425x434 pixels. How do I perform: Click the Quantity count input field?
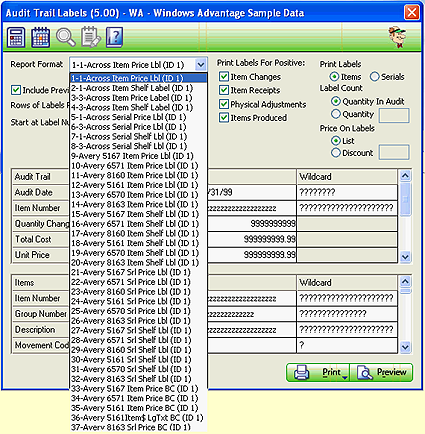(394, 115)
